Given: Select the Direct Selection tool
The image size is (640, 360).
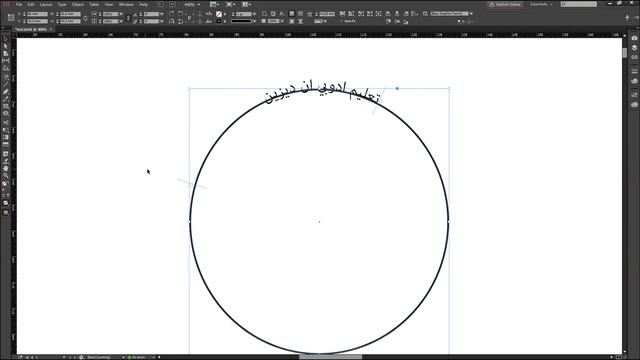Looking at the screenshot, I should (5, 46).
